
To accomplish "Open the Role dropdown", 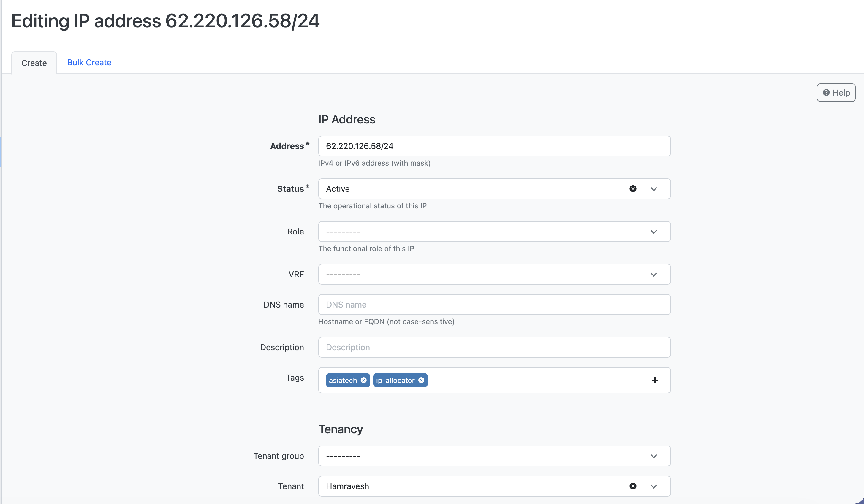I will click(494, 232).
